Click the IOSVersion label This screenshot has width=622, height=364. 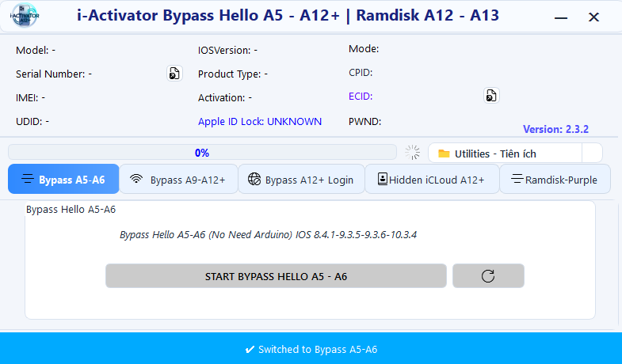point(227,51)
